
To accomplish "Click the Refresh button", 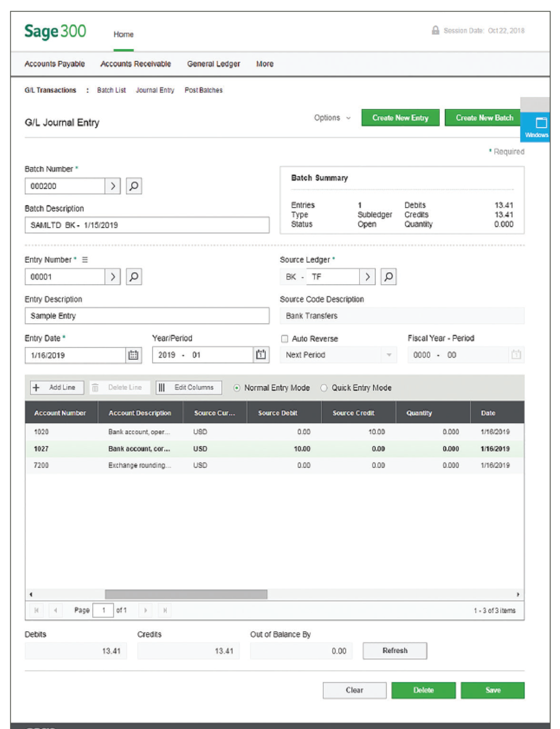I will (x=394, y=651).
